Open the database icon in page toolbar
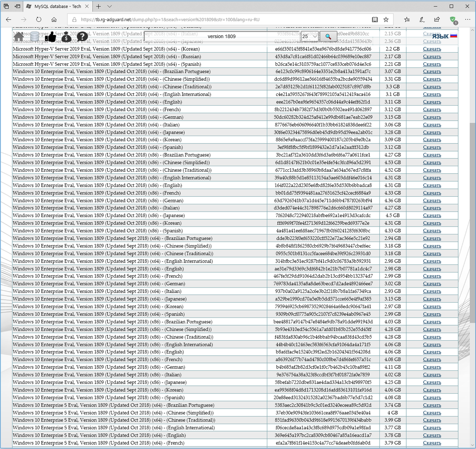Screen dimensions: 476x449 click(x=35, y=37)
